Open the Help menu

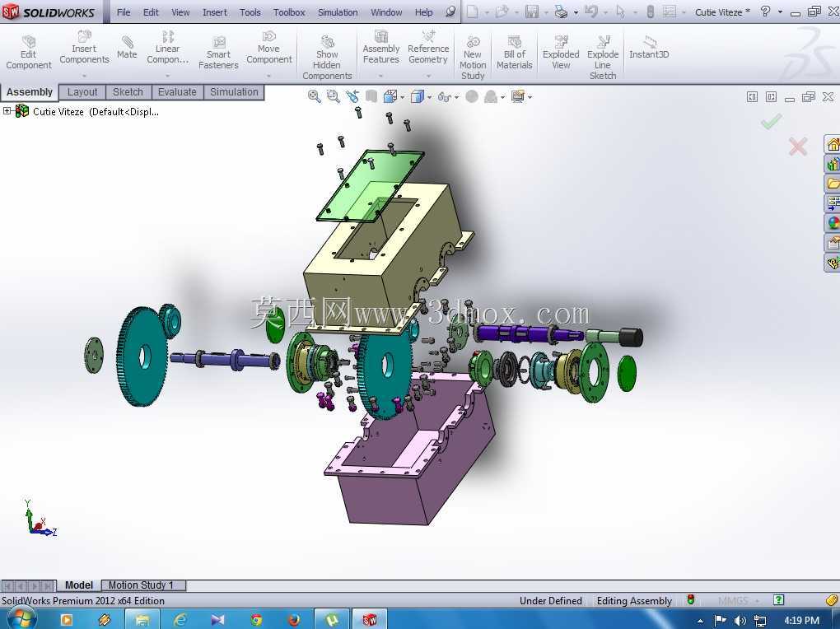424,12
